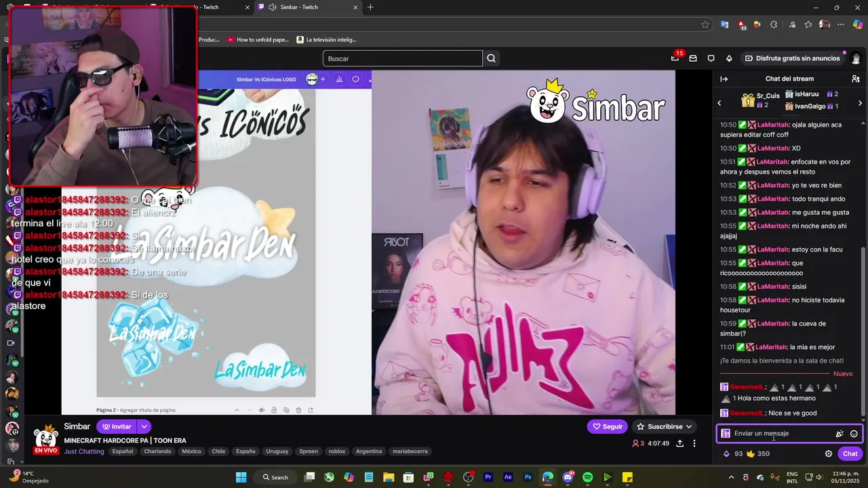Favorite this page with the star icon
Screen dimensions: 868x488
click(x=705, y=24)
